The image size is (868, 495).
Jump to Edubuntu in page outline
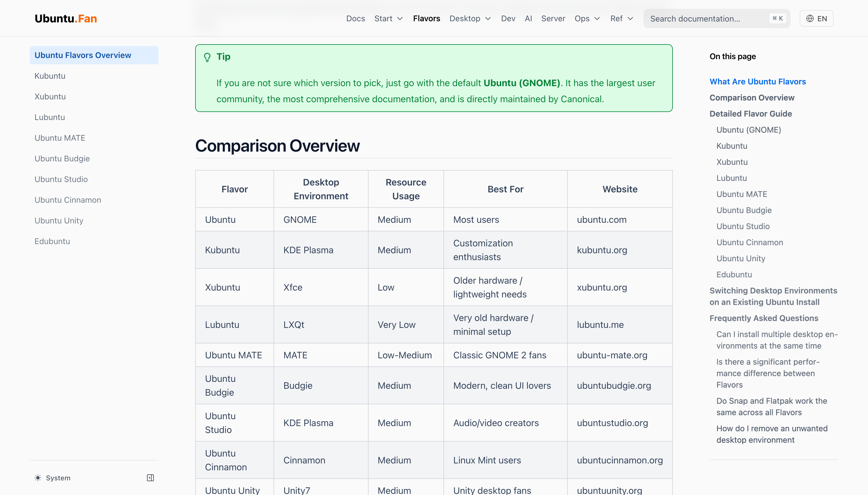734,275
